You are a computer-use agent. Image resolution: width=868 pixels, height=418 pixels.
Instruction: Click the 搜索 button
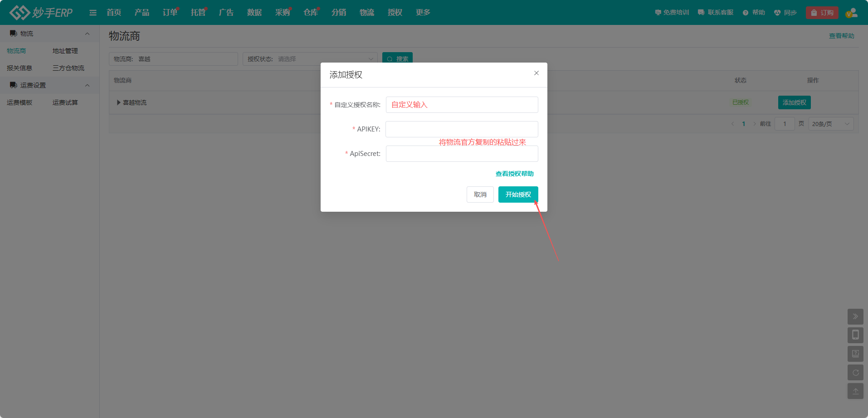tap(398, 59)
